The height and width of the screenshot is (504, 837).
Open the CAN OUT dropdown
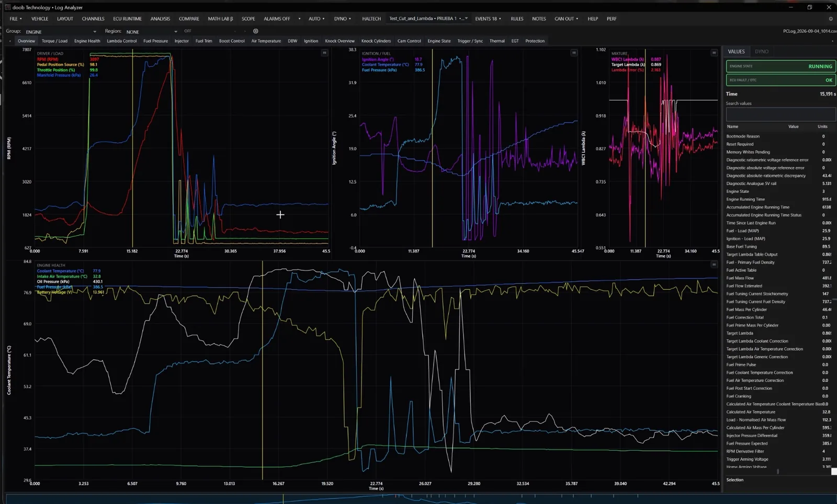567,19
